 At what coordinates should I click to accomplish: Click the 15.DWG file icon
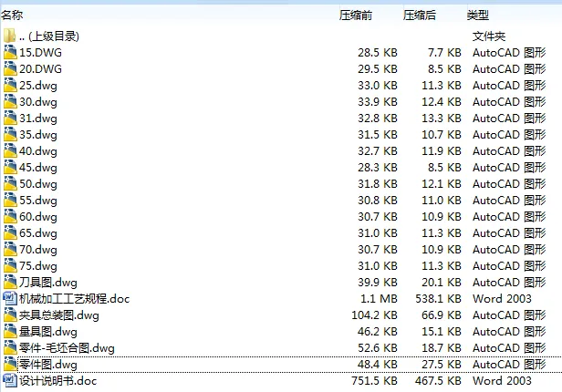[10, 52]
